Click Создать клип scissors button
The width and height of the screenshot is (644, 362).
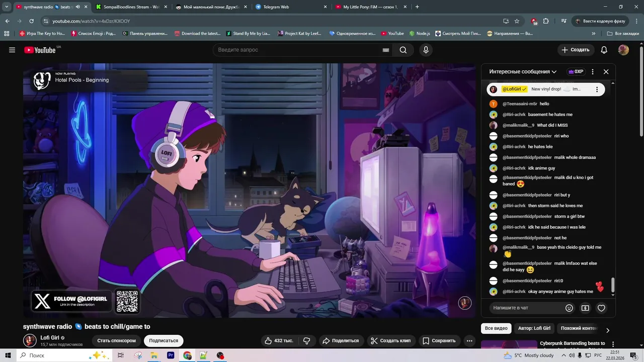point(390,340)
